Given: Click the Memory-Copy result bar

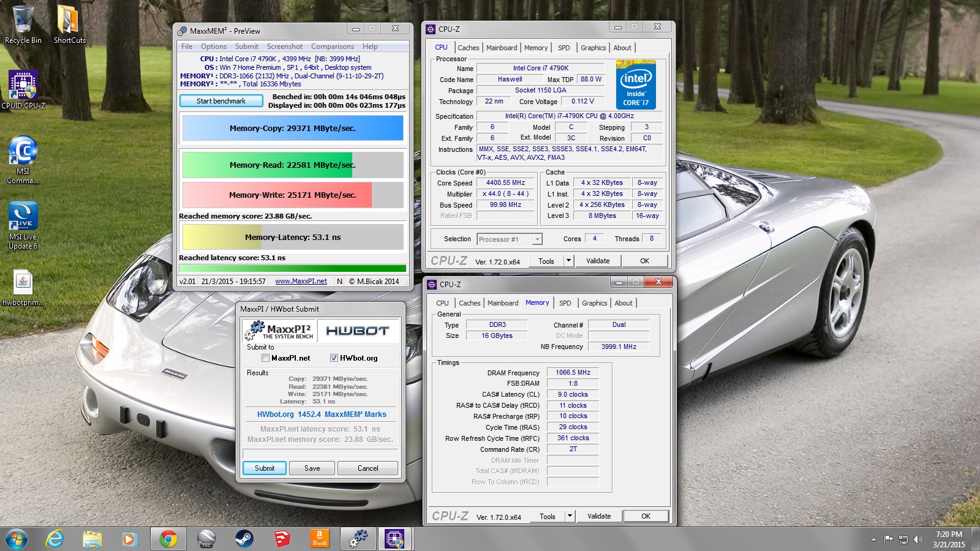Looking at the screenshot, I should pyautogui.click(x=293, y=129).
